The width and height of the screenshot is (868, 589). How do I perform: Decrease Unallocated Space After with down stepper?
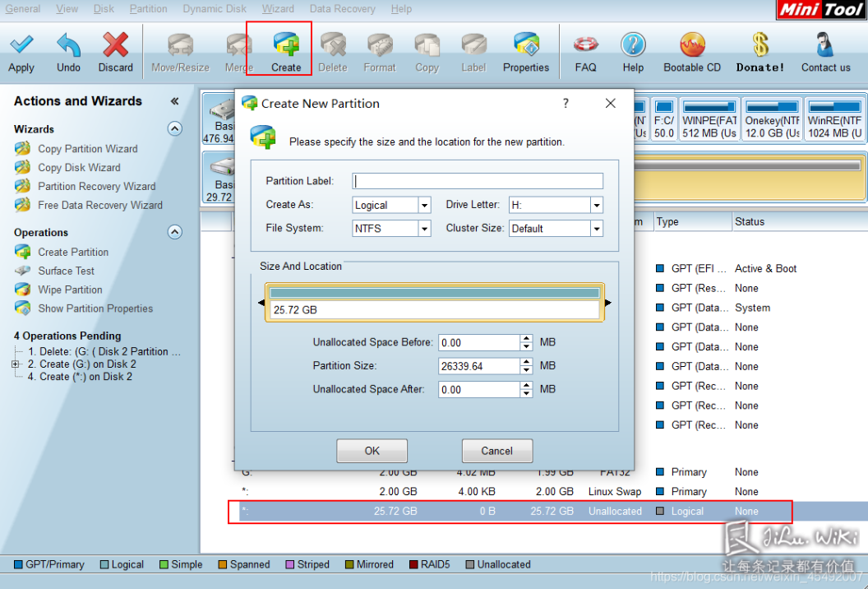pyautogui.click(x=526, y=393)
